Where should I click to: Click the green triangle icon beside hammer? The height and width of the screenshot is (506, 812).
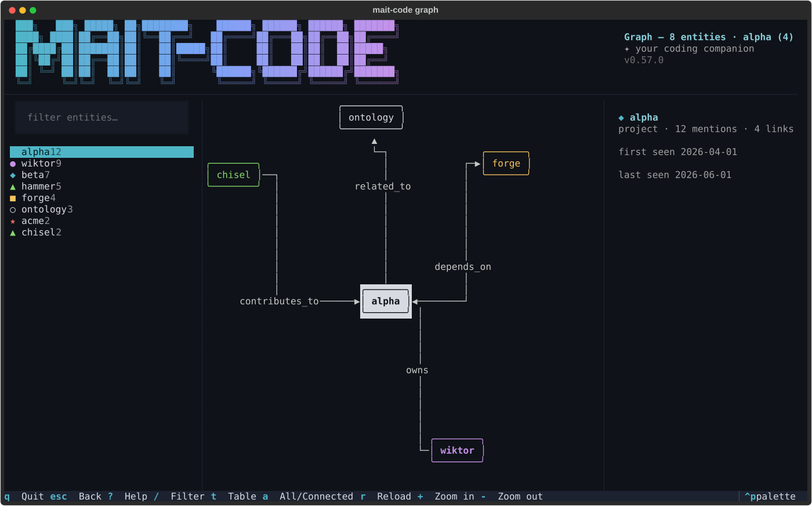click(x=13, y=187)
